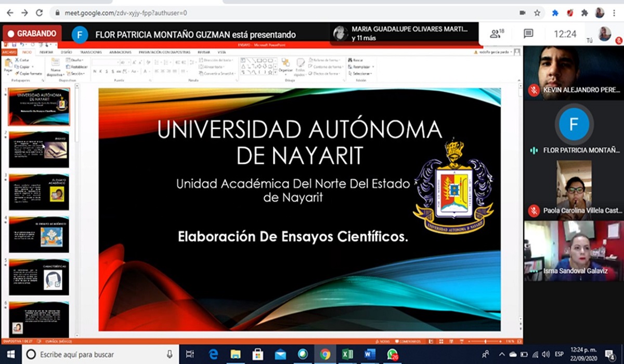Open the Contorno de forma dropdown

coord(327,67)
